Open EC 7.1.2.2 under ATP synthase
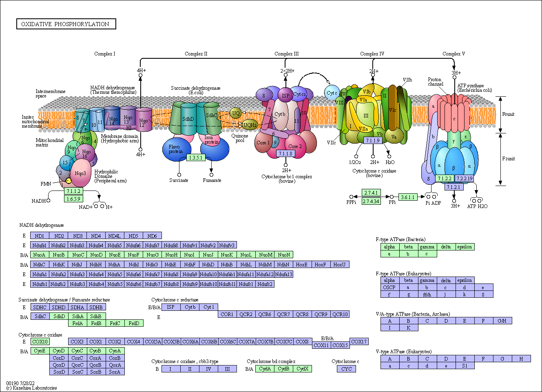The width and height of the screenshot is (542, 392). click(x=445, y=178)
